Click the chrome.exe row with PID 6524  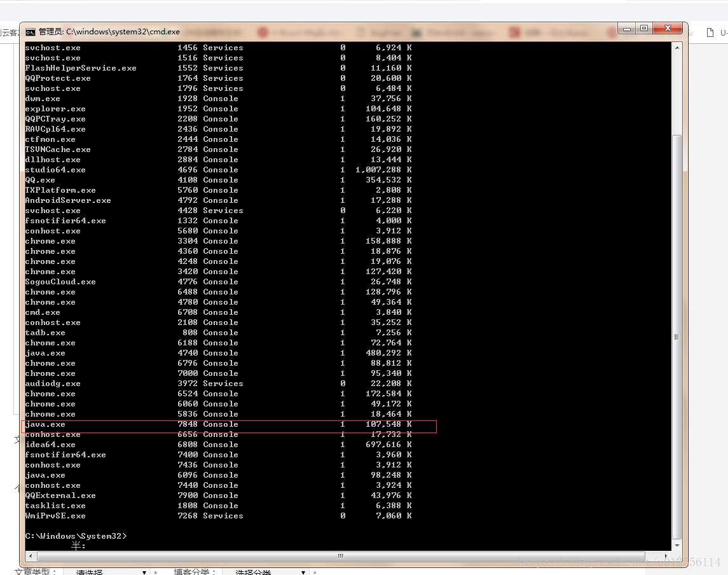pos(218,394)
